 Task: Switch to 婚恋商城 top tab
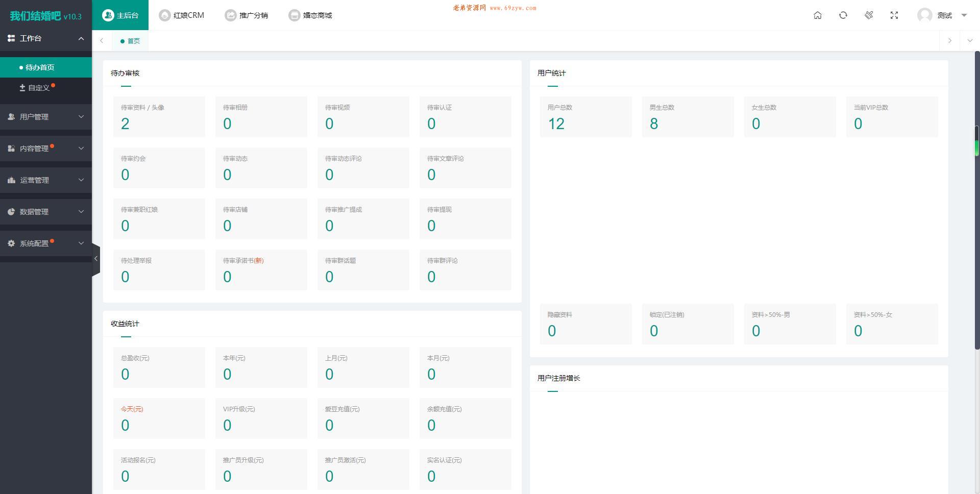pyautogui.click(x=310, y=15)
